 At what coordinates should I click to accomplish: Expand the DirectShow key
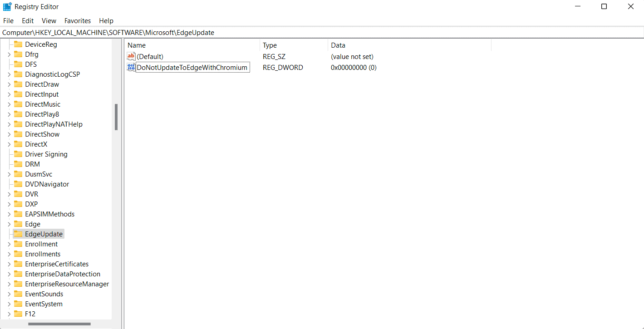[9, 134]
